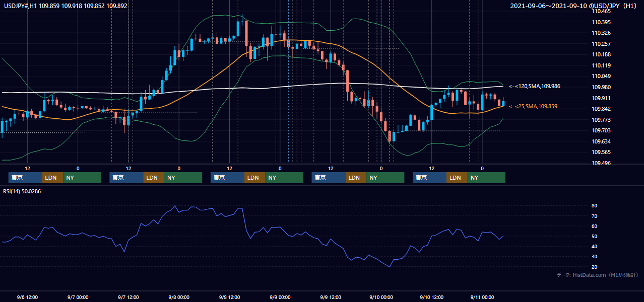
Task: Select the 9/8 00:00 time marker
Action: coord(178,297)
